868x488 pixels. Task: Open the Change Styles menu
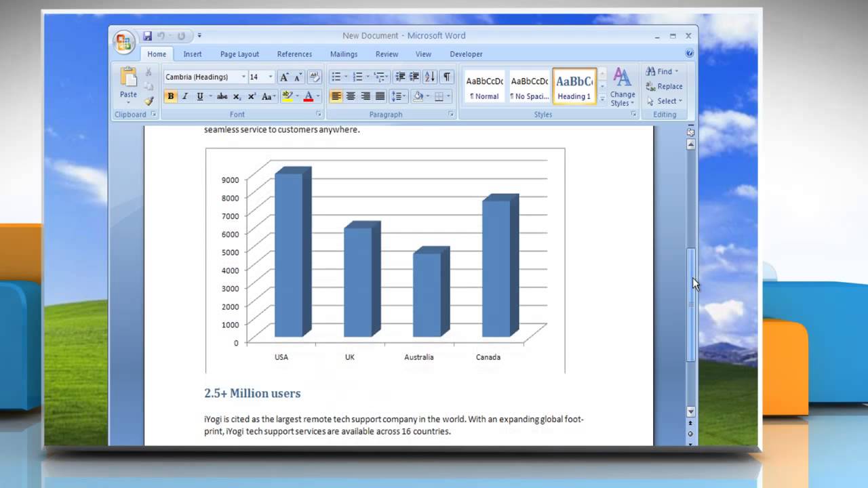(x=622, y=87)
